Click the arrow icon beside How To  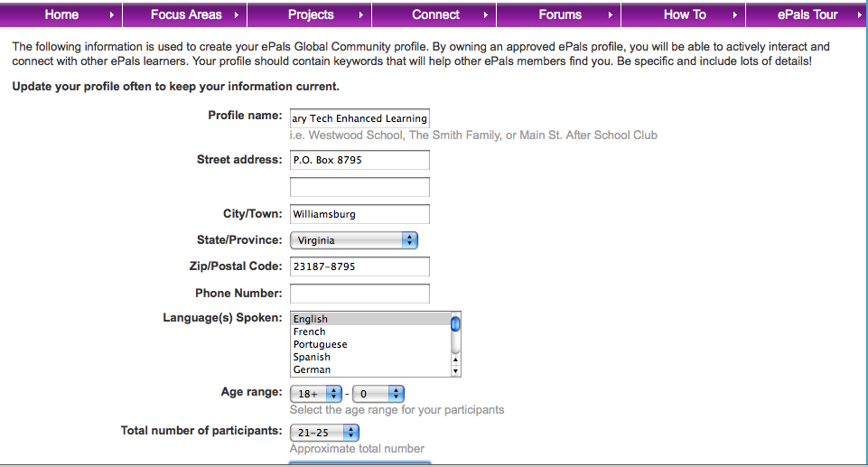pos(734,15)
